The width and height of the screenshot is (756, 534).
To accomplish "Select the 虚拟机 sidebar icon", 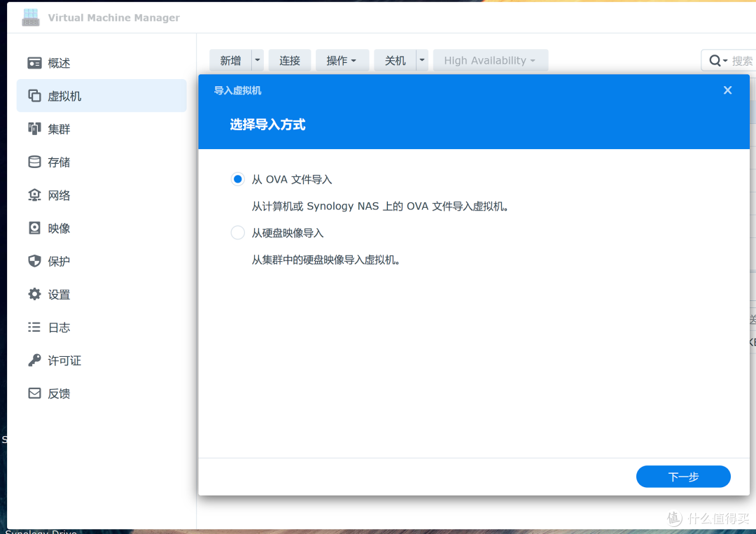I will (34, 96).
